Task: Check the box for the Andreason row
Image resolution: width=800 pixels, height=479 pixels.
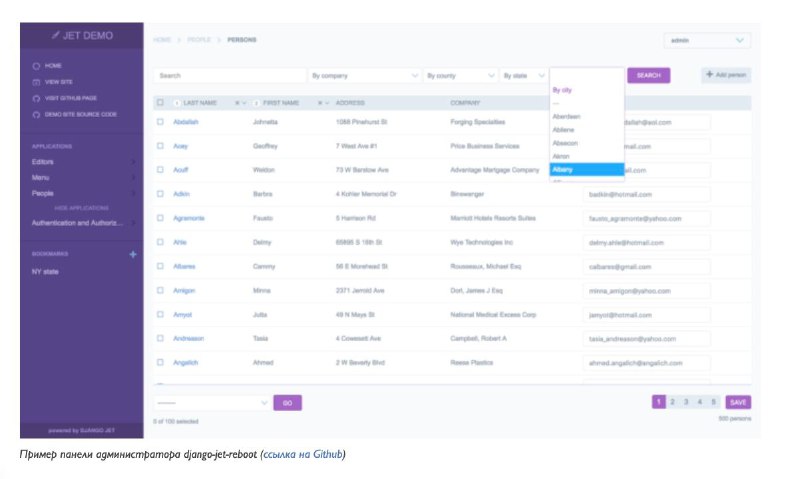Action: [x=160, y=338]
